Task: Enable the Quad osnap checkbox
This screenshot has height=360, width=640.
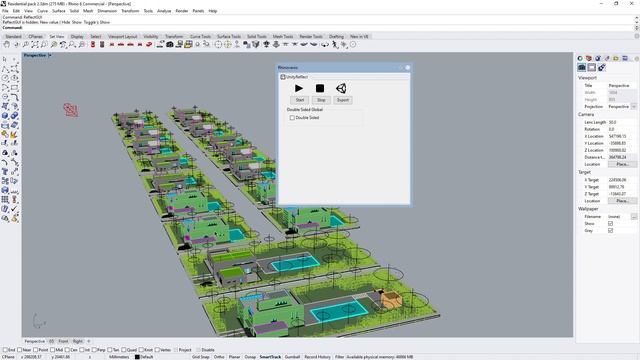Action: coord(124,350)
